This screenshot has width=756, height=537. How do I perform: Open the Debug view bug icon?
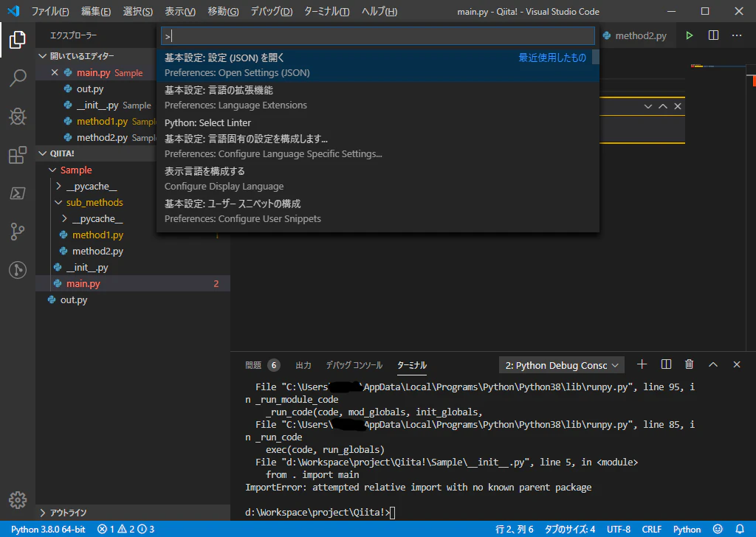(x=18, y=116)
